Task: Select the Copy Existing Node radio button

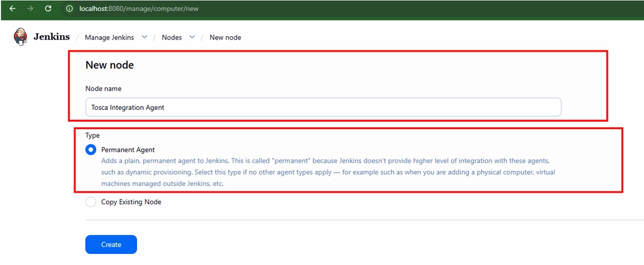Action: point(91,202)
